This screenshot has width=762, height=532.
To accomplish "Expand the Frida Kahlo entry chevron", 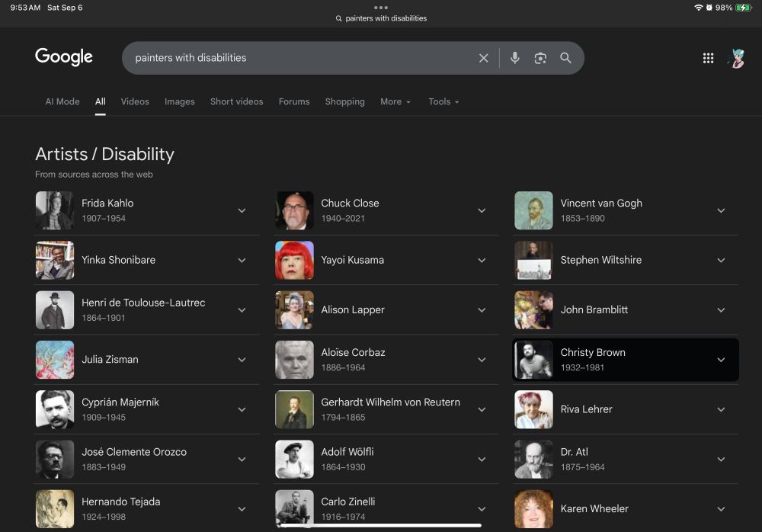I will [x=242, y=210].
